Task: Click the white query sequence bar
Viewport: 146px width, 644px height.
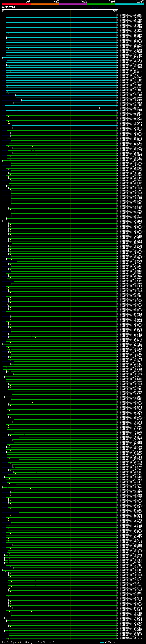Action: coord(60,9)
